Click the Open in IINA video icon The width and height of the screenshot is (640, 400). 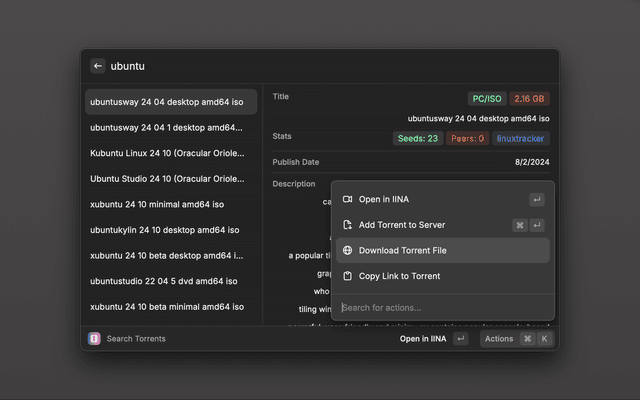pos(347,199)
